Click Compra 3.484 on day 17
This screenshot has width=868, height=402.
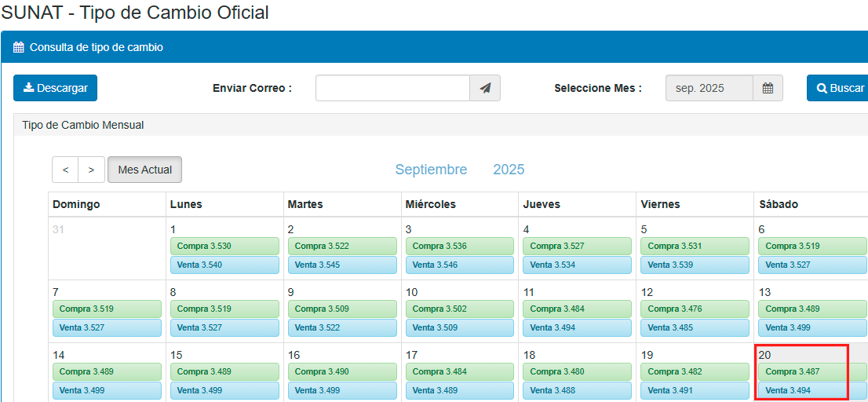pyautogui.click(x=460, y=372)
